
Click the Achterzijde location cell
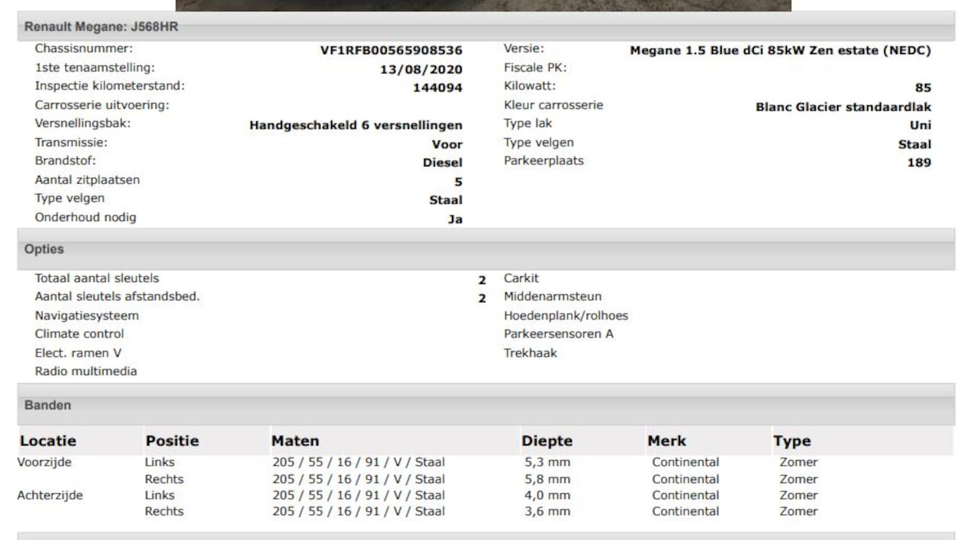pos(50,496)
